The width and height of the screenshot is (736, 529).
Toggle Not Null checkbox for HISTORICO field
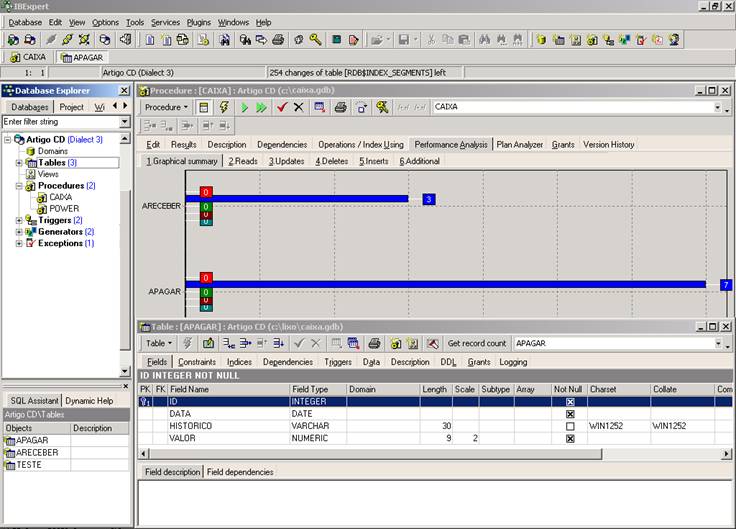point(570,426)
